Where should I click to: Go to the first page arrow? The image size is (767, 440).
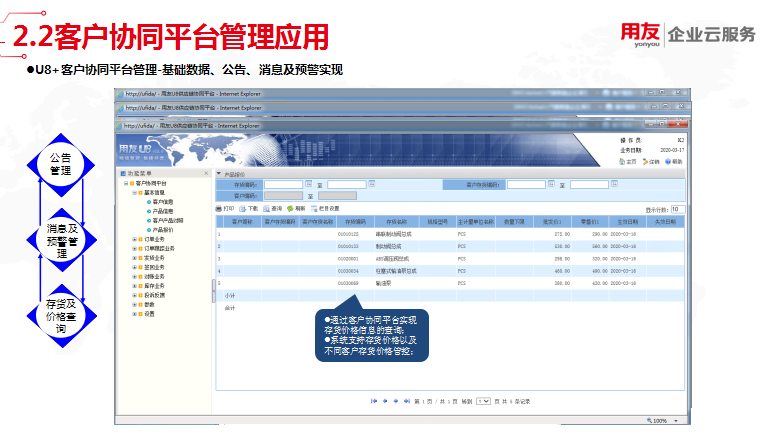click(374, 401)
